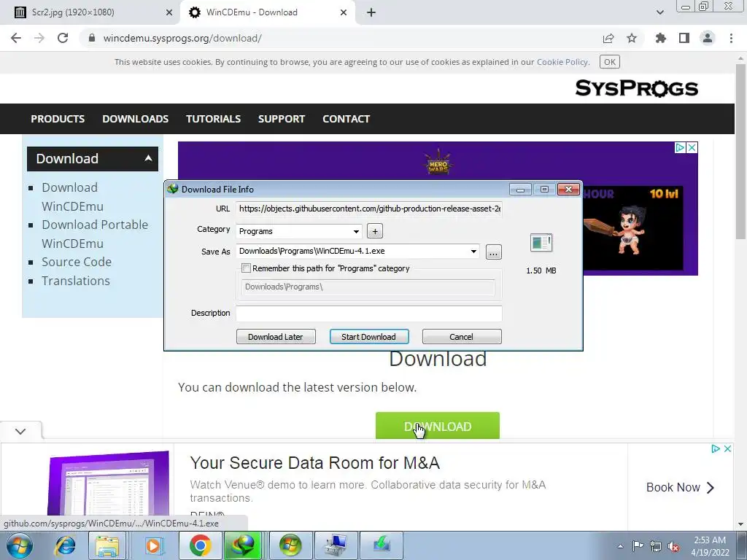The width and height of the screenshot is (747, 560).
Task: Open the Translations link
Action: click(x=75, y=281)
